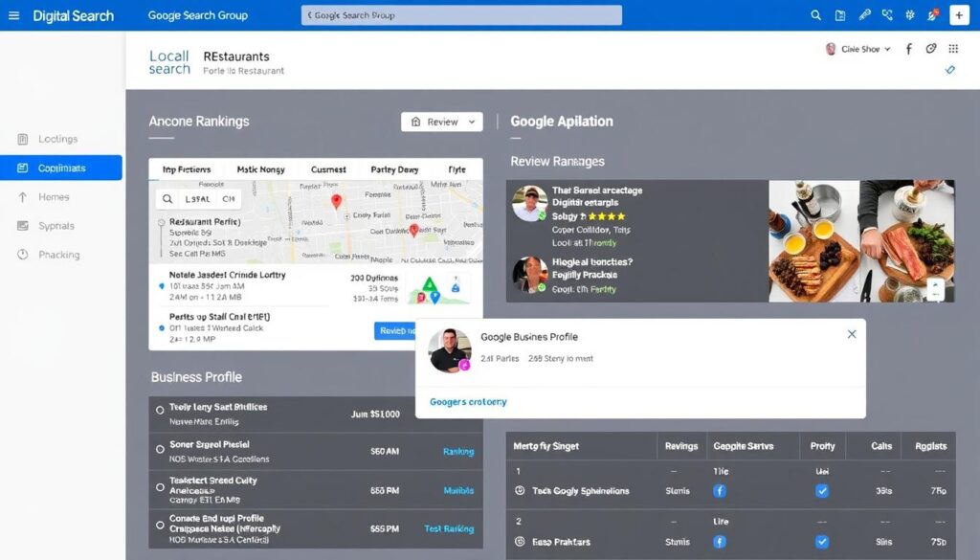Open the settings gear in top bar

(x=910, y=15)
